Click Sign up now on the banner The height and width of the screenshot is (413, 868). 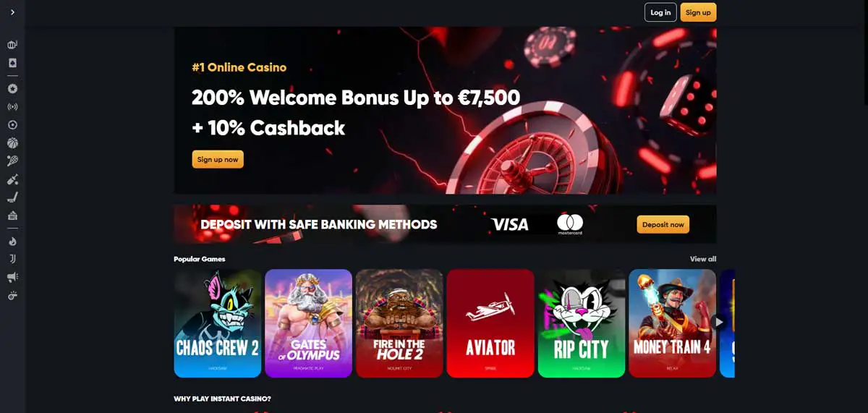218,159
